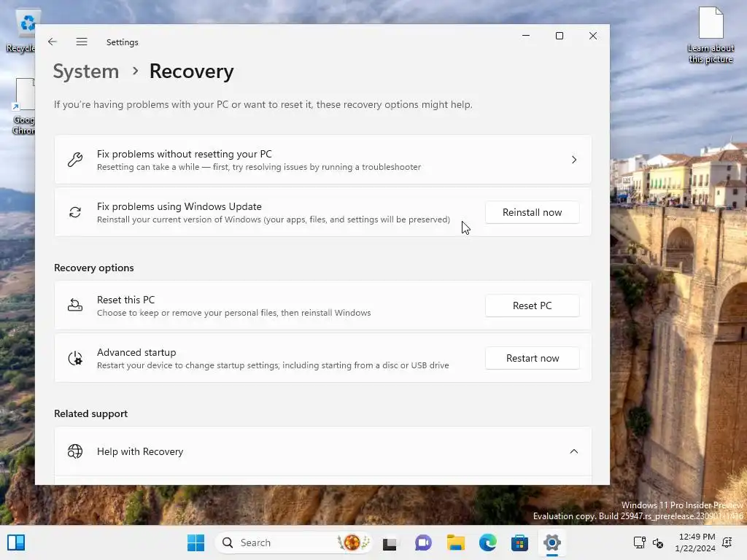Click the Recovery options section heading
Screen dimensions: 747x560
[x=94, y=268]
